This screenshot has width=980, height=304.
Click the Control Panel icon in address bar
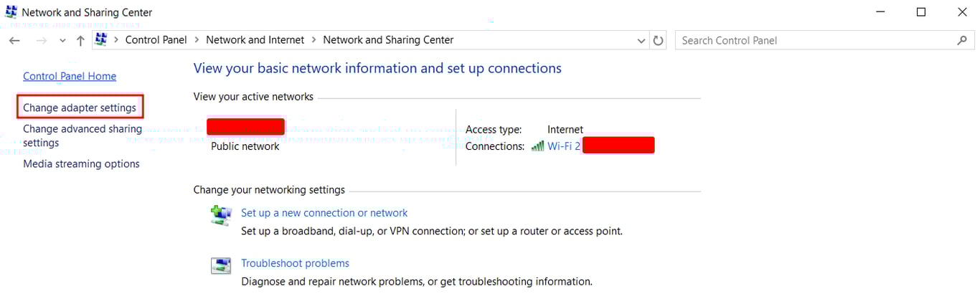tap(101, 40)
